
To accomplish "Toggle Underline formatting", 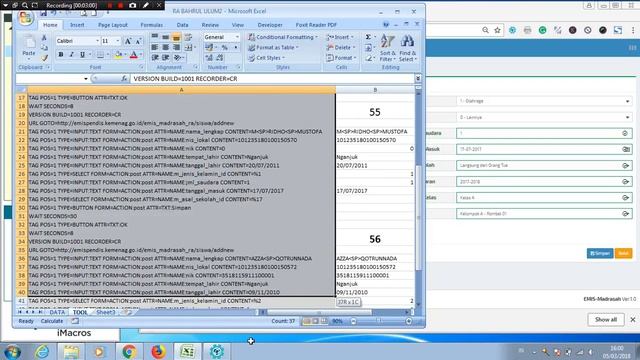I will coord(82,55).
